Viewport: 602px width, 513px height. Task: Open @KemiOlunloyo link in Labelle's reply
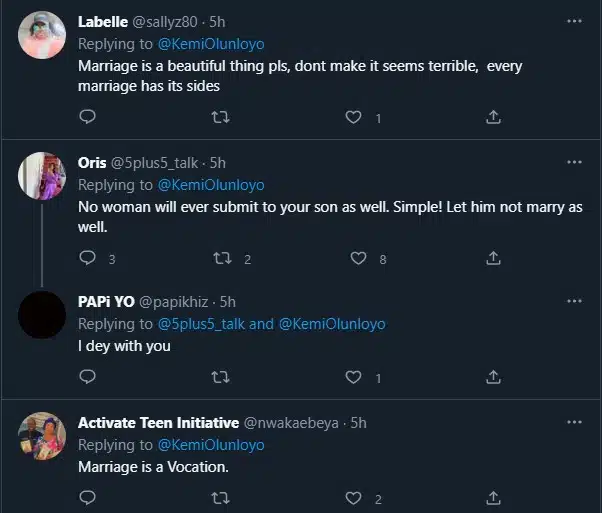click(211, 43)
